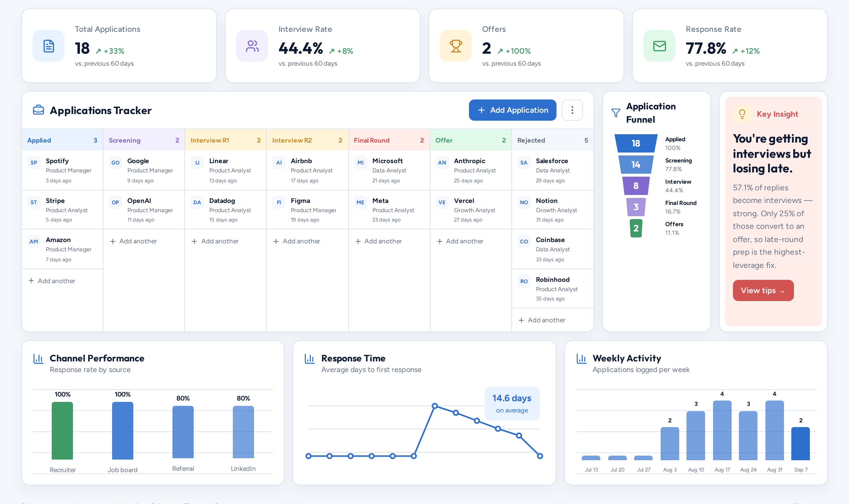849x504 pixels.
Task: Click the Channel Performance chart icon
Action: [x=38, y=359]
